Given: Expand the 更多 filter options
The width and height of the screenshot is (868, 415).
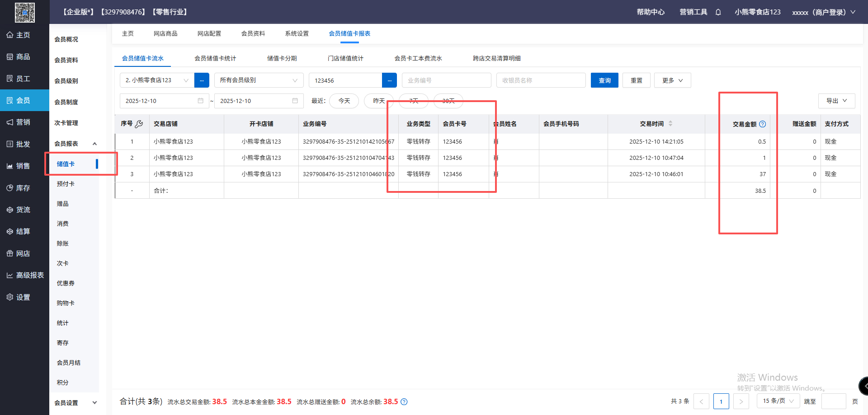Looking at the screenshot, I should point(672,80).
